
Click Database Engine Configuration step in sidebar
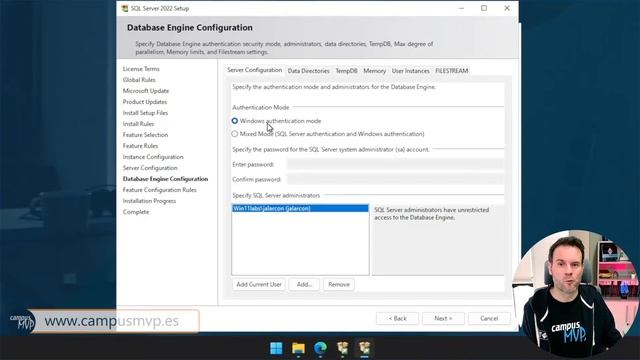tap(165, 179)
